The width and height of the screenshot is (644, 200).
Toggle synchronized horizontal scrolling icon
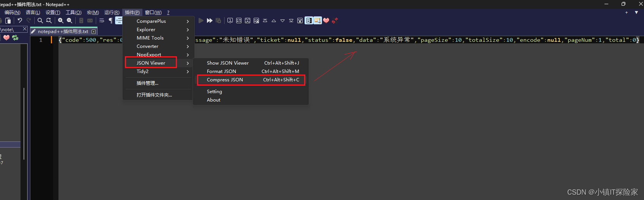pos(90,21)
